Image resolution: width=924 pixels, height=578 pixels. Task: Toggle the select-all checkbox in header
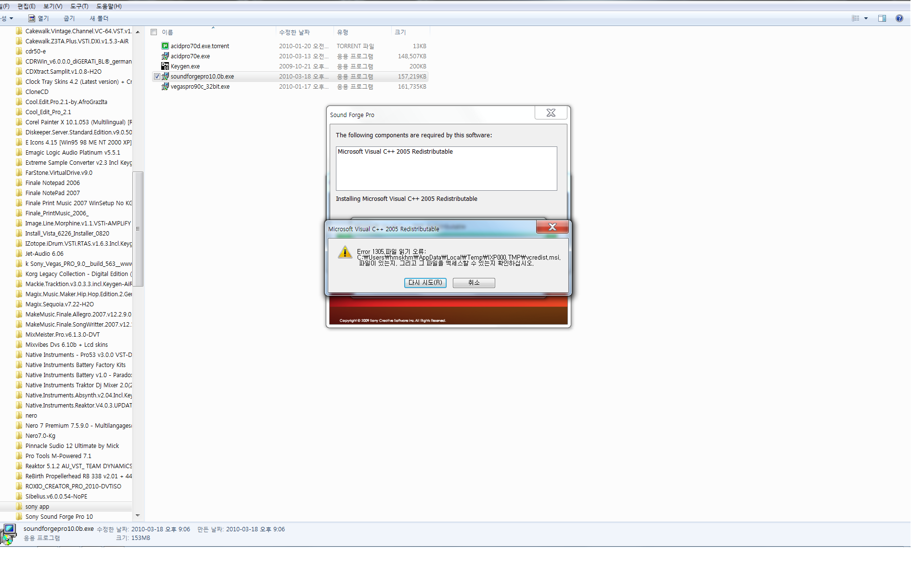154,32
